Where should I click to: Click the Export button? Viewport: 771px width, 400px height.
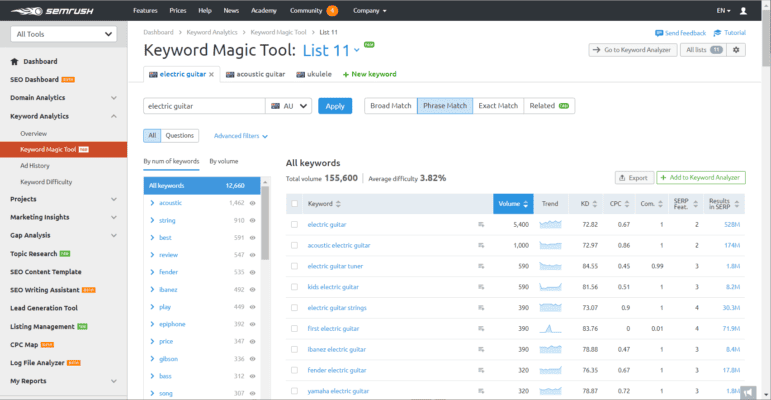[632, 178]
